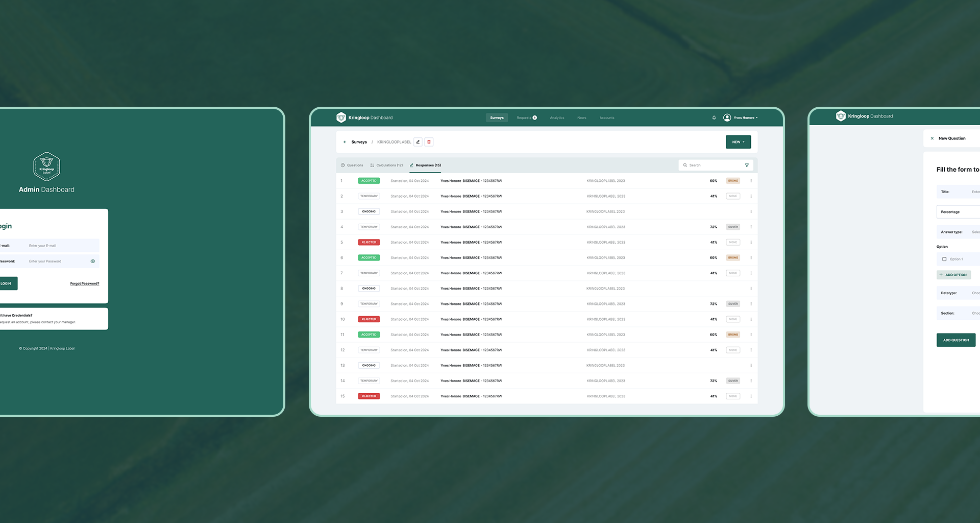Open the Requests nav item
Screen dimensions: 980x523
526,118
